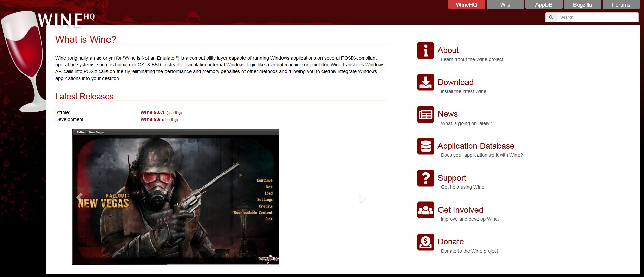The width and height of the screenshot is (644, 277).
Task: Go to the Bugzilla tab
Action: 582,5
